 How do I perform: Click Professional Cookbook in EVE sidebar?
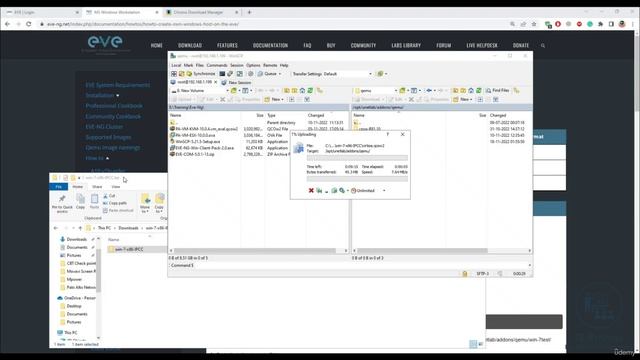(x=114, y=106)
